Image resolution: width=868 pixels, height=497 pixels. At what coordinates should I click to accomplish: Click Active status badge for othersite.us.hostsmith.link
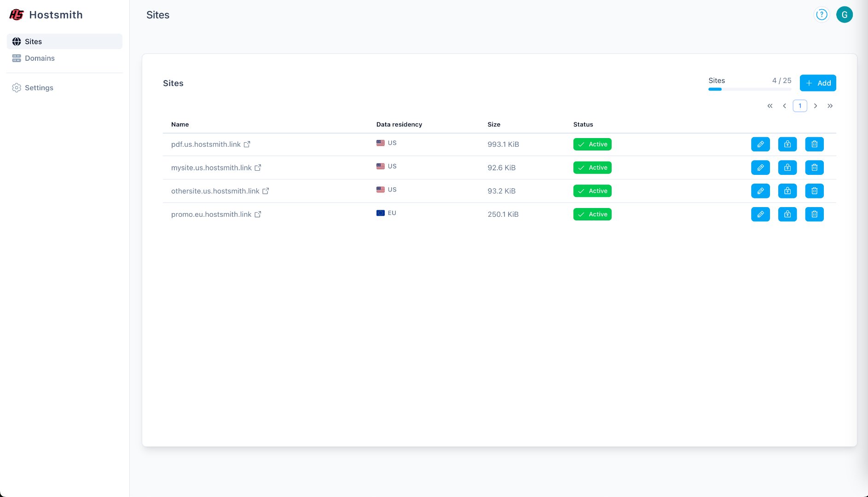592,191
